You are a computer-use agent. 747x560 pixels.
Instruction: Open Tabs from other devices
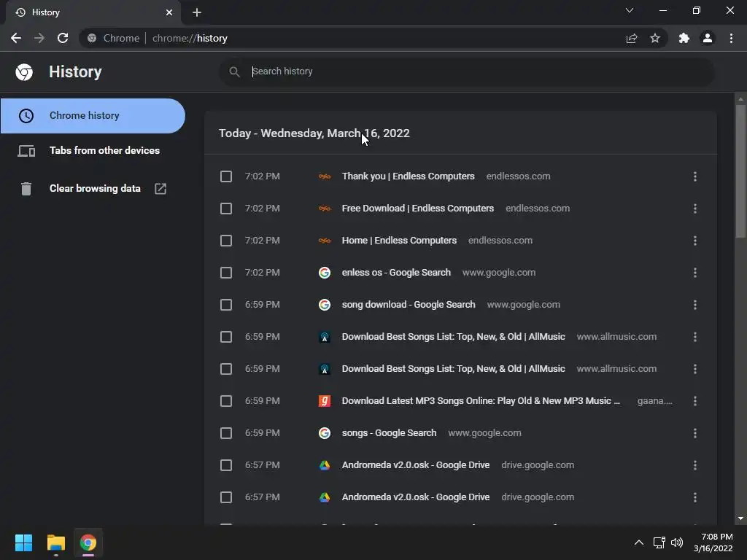point(93,150)
